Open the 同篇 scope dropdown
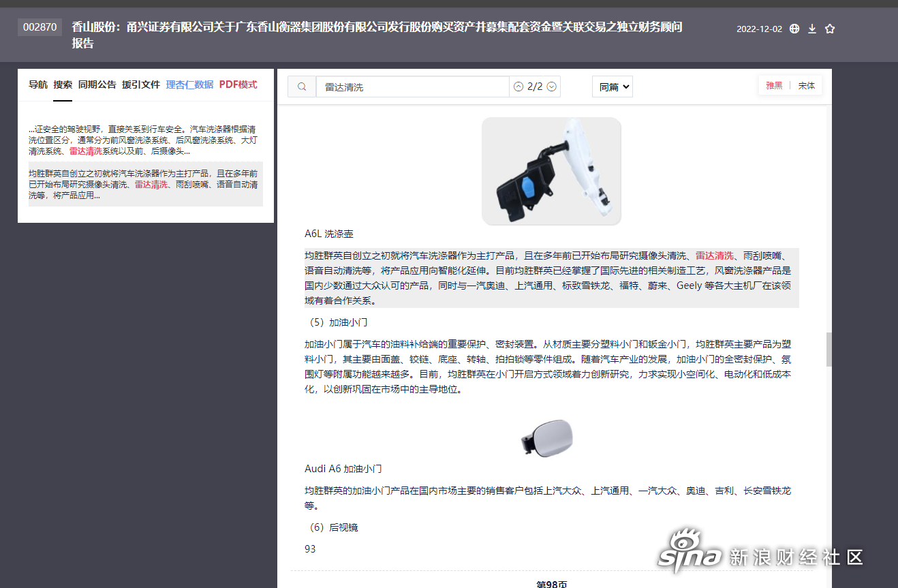The width and height of the screenshot is (898, 588). click(x=613, y=87)
